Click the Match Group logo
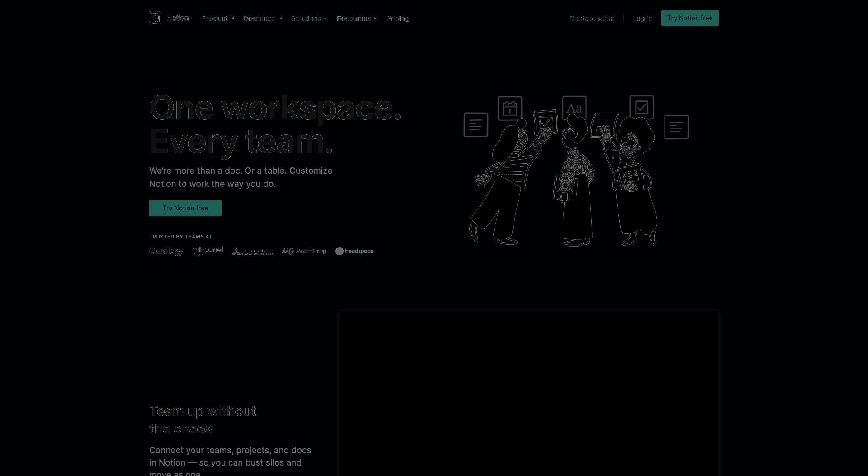The width and height of the screenshot is (868, 476). pyautogui.click(x=304, y=251)
